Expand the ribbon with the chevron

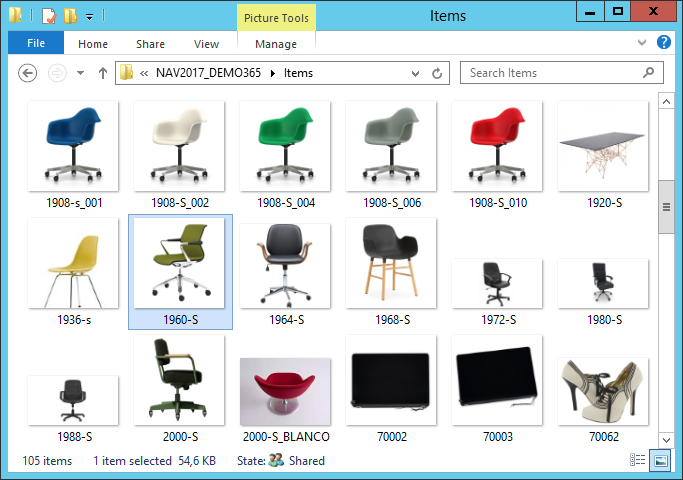click(x=642, y=43)
